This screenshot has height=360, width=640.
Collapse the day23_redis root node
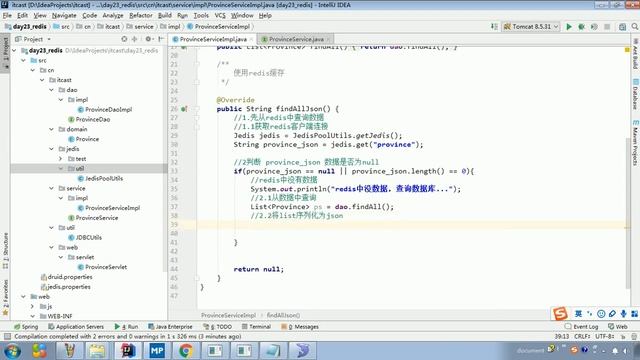(x=14, y=50)
